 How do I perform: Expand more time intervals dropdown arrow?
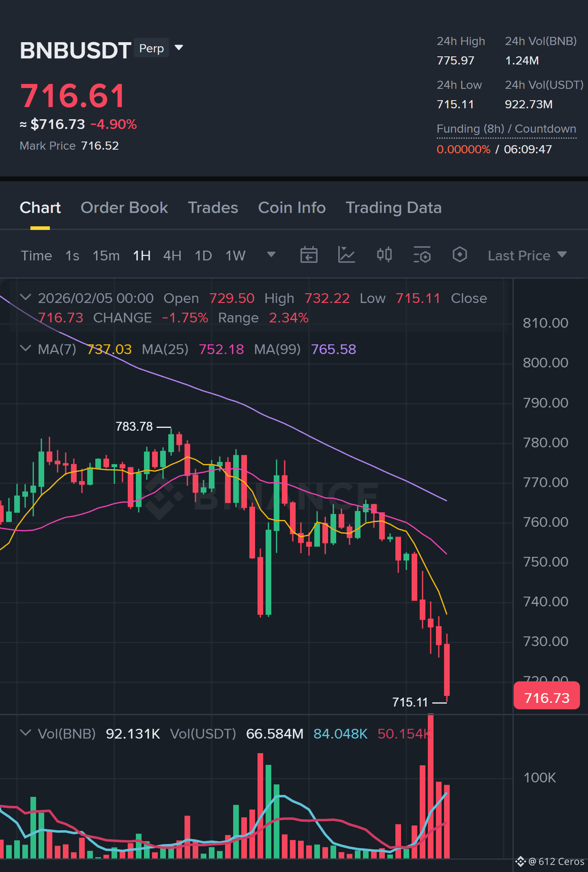(x=271, y=255)
